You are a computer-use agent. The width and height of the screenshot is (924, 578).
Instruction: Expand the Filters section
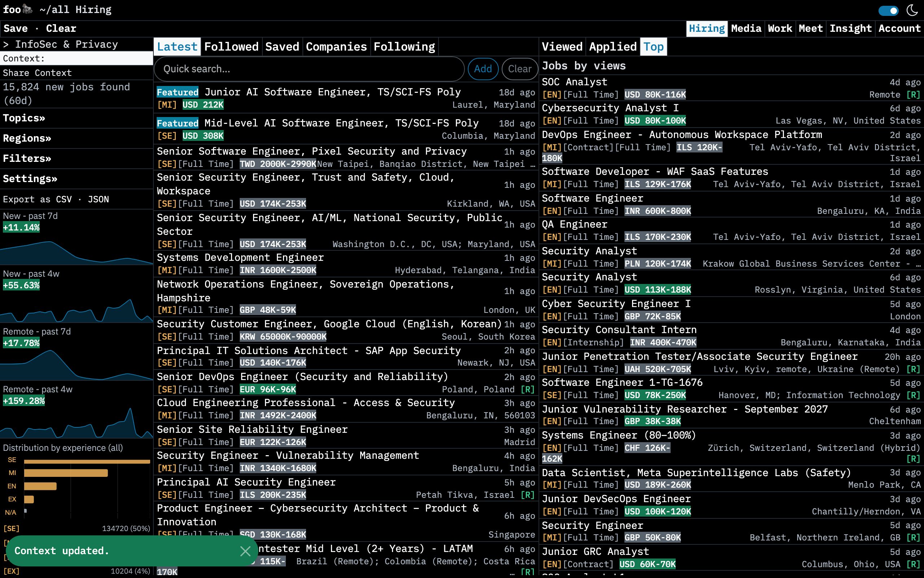pyautogui.click(x=27, y=159)
